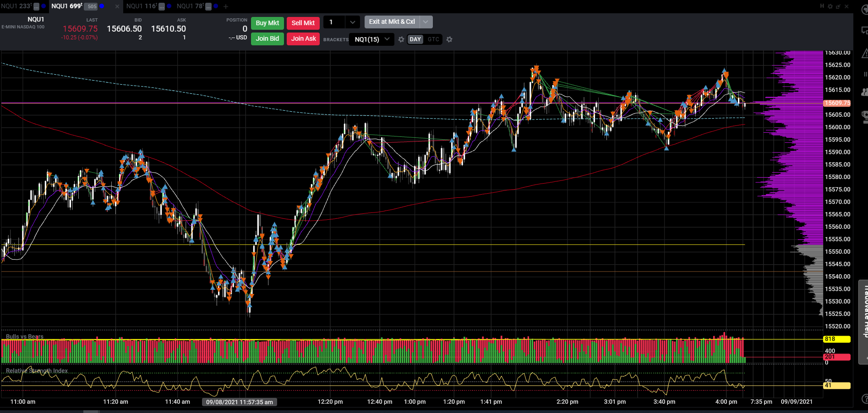
Task: Click the 15625.00 price axis label
Action: 837,65
